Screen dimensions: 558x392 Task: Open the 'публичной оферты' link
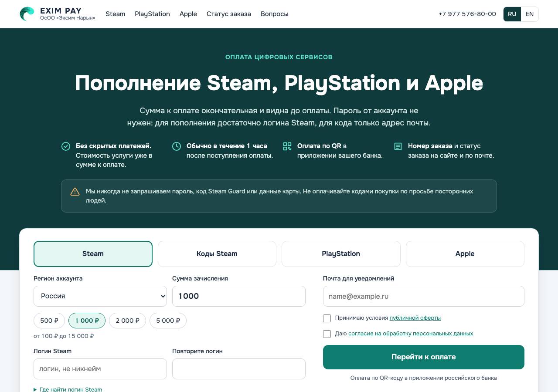tap(415, 318)
